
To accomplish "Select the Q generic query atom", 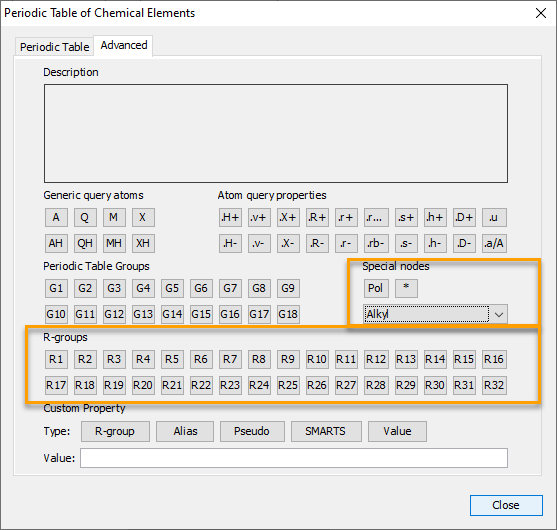I will click(85, 217).
